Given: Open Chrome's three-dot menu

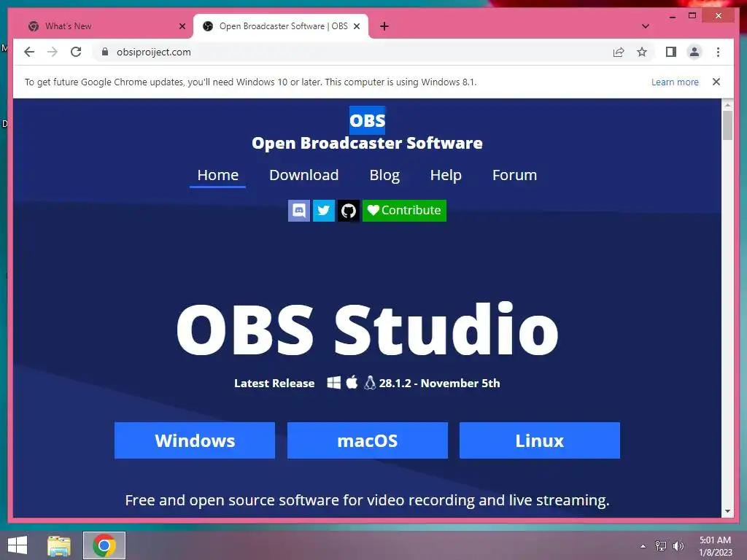Looking at the screenshot, I should 718,52.
